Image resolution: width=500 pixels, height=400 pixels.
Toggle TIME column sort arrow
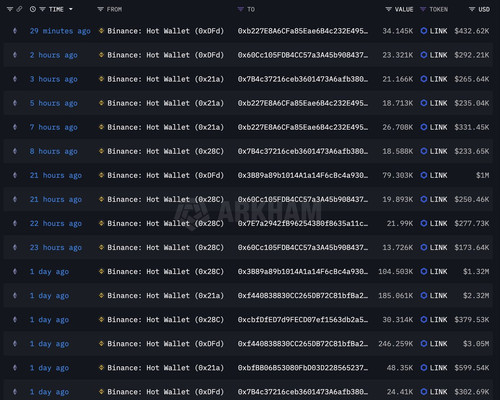(71, 9)
